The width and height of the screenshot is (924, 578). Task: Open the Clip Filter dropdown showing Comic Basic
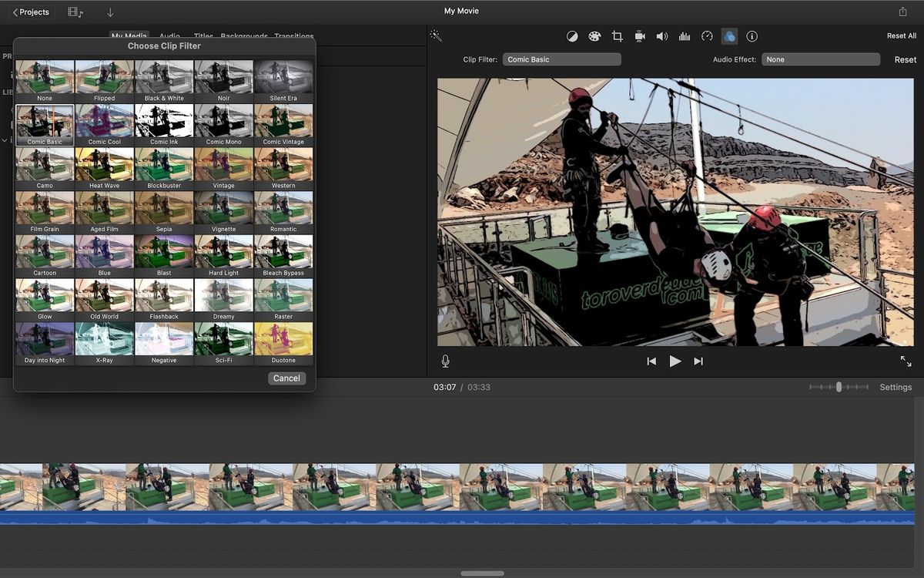tap(561, 59)
